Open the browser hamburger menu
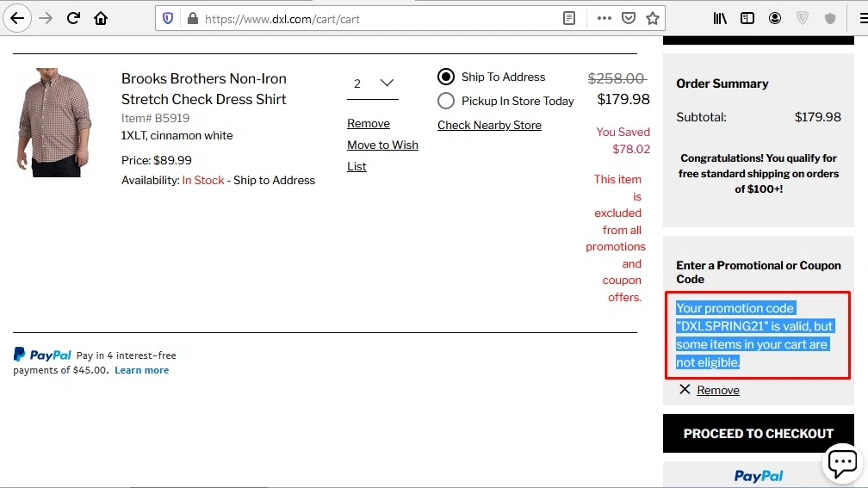Viewport: 868px width, 488px height. (863, 19)
